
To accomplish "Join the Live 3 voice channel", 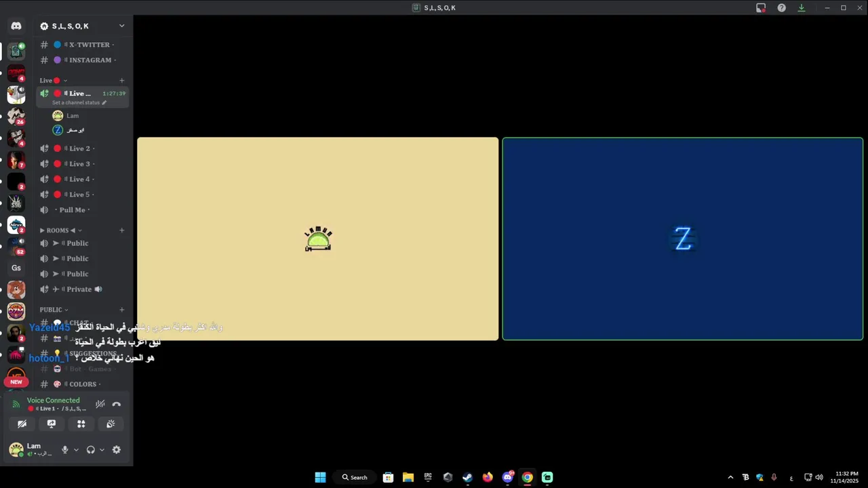I will pyautogui.click(x=83, y=164).
